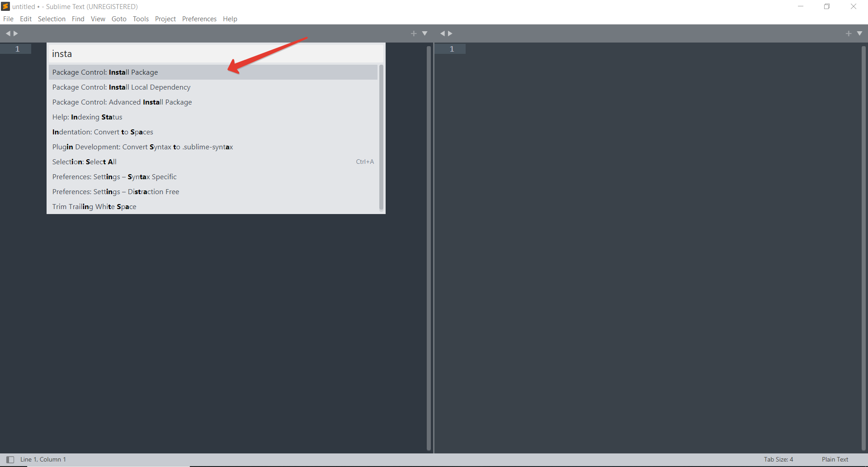Click the Sublime Text app icon in title bar
The height and width of the screenshot is (467, 868).
point(5,6)
